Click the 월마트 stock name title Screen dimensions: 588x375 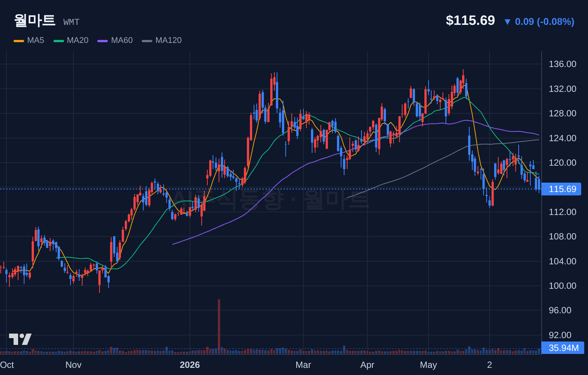point(35,20)
